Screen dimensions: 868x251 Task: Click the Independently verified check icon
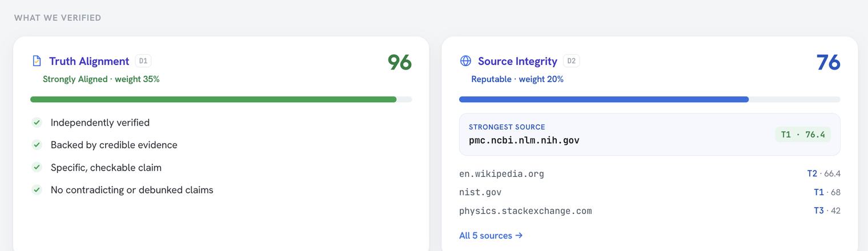[37, 122]
